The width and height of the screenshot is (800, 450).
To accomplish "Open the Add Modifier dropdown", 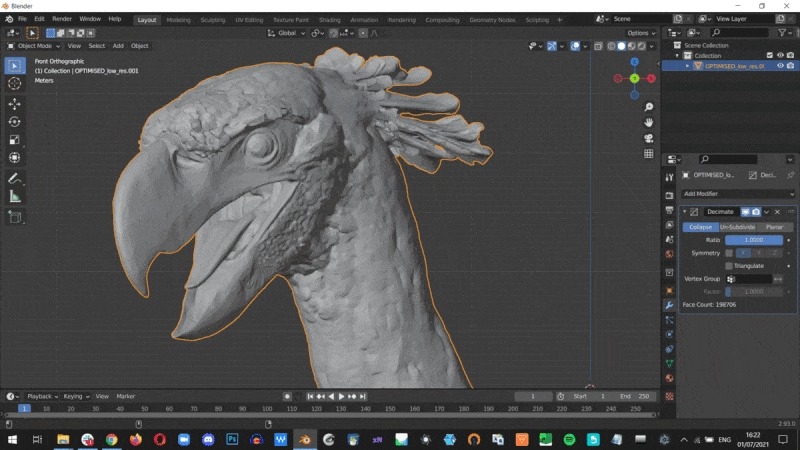I will tap(738, 193).
